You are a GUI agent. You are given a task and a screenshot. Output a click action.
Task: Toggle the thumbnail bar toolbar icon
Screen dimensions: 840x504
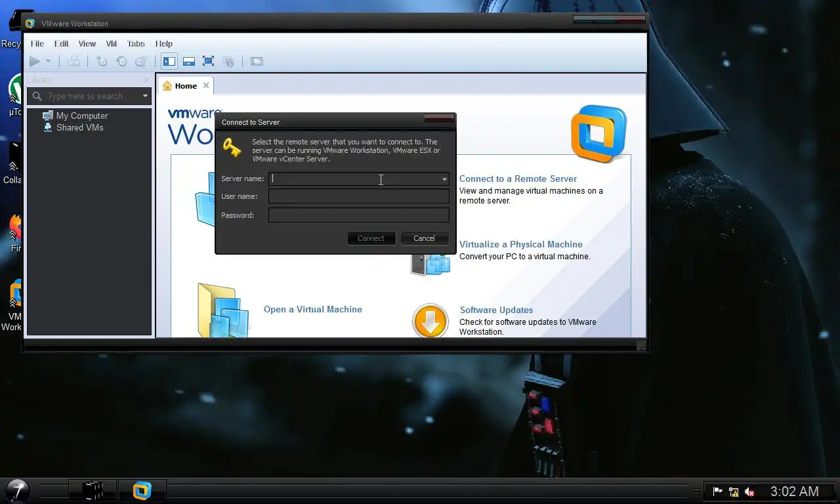[189, 61]
